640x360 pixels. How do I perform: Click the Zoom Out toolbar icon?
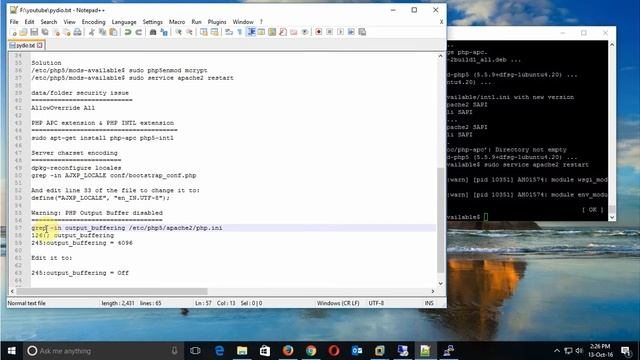click(189, 32)
